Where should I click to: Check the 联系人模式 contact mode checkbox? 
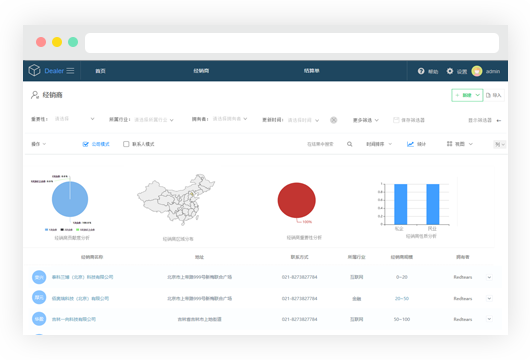[x=126, y=144]
